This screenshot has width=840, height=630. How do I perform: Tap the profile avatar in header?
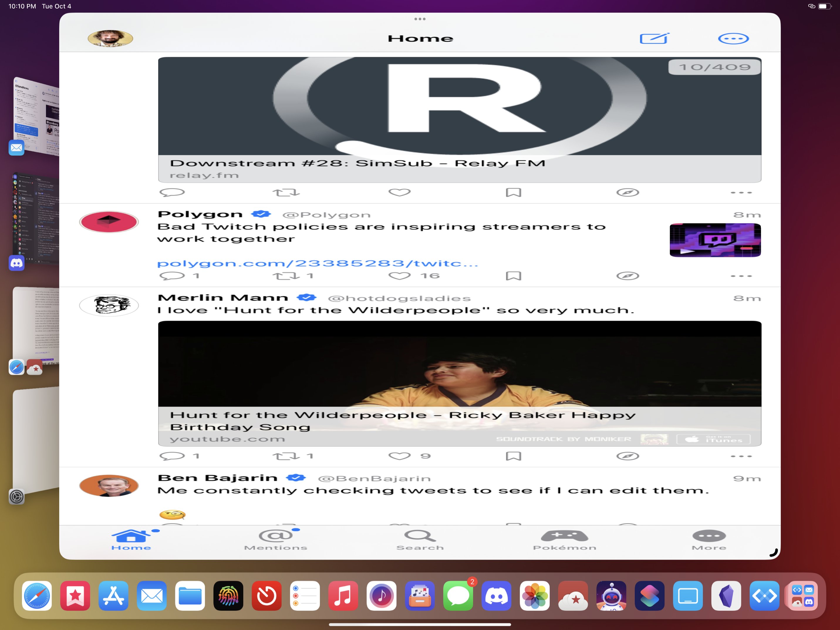point(110,38)
